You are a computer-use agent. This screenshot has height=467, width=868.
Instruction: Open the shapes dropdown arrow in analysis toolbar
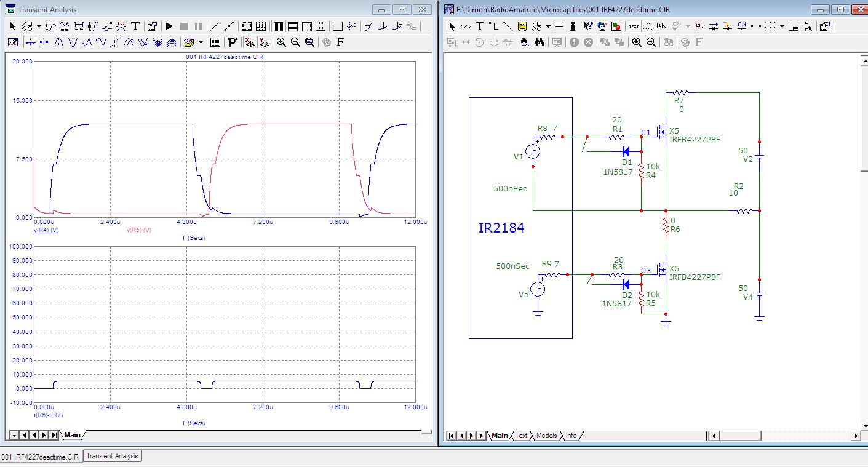pyautogui.click(x=39, y=26)
